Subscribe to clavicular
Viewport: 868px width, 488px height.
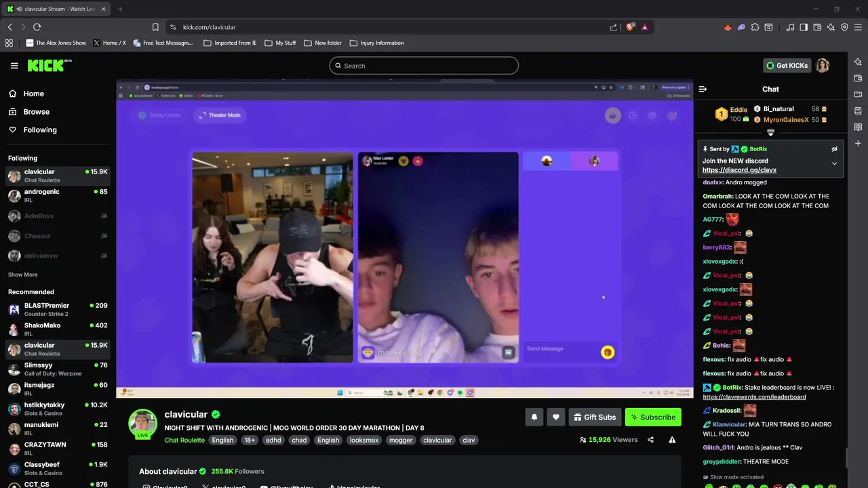pyautogui.click(x=653, y=417)
